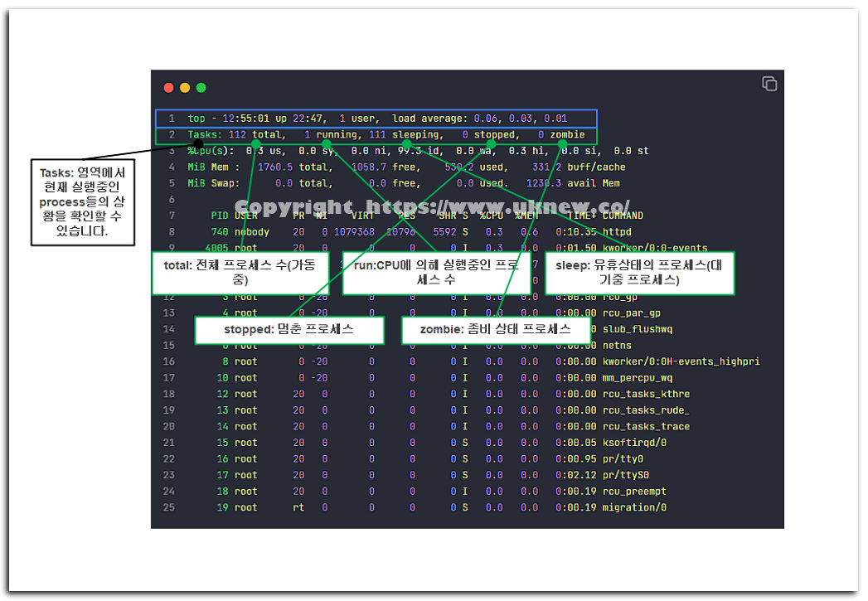Click the red dot in the terminal header
Screen dimensions: 868x601
[x=169, y=87]
